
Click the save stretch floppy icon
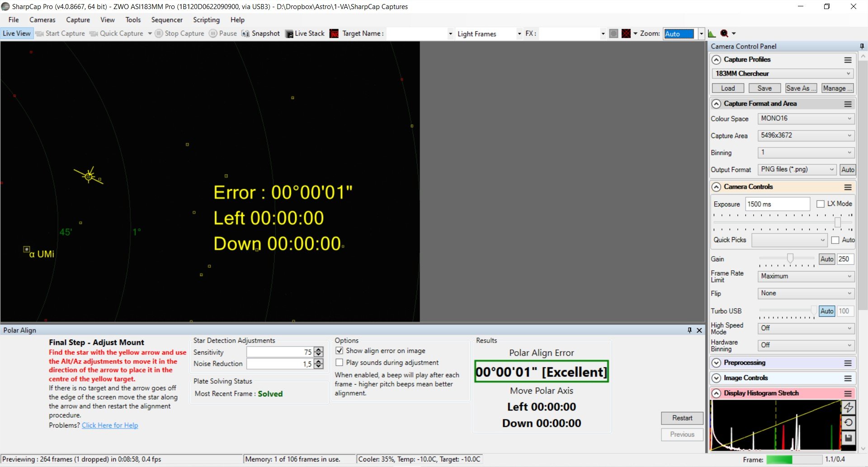click(x=849, y=438)
